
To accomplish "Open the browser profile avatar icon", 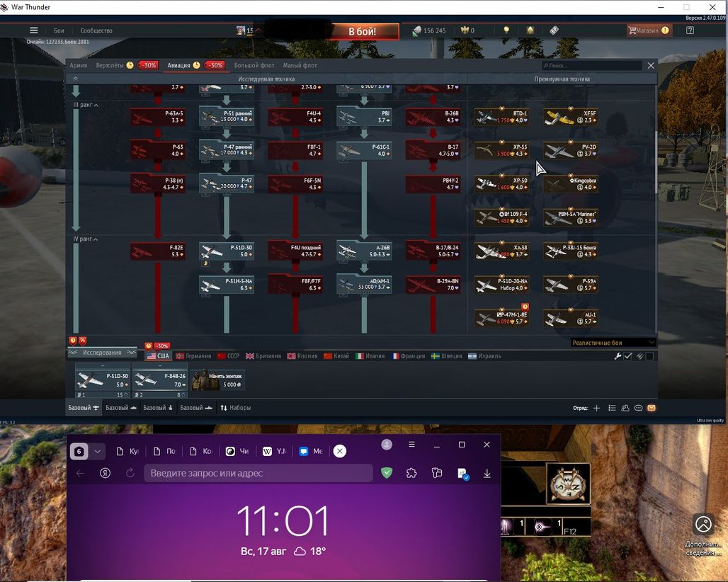I will tap(387, 445).
